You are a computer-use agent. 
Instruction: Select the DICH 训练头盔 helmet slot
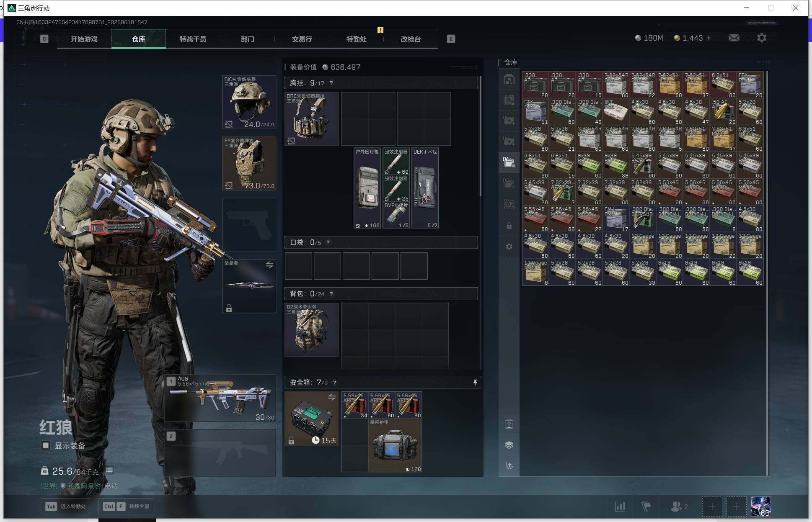coord(249,102)
